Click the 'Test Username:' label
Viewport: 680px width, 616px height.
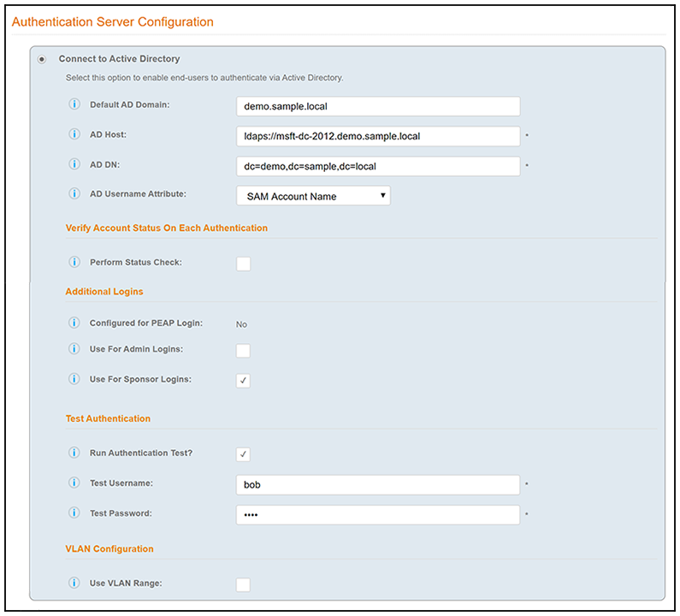[121, 483]
